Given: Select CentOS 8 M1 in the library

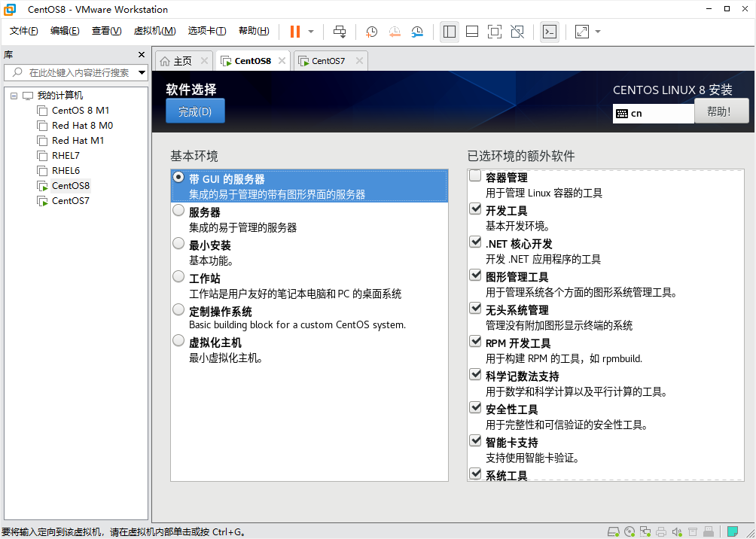Looking at the screenshot, I should click(x=80, y=111).
